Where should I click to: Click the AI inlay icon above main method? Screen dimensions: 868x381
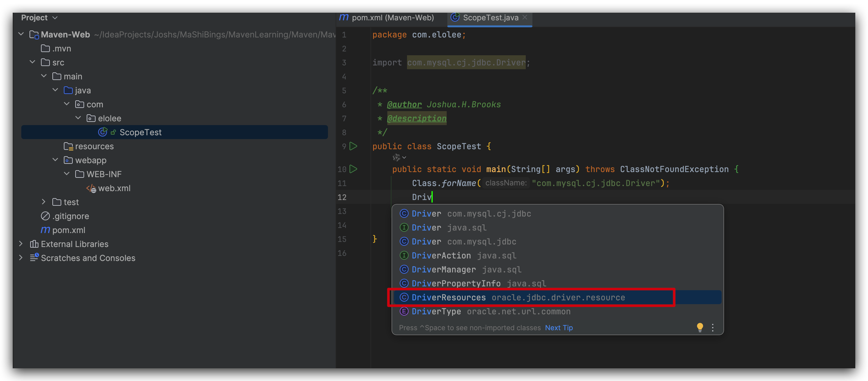pos(396,157)
